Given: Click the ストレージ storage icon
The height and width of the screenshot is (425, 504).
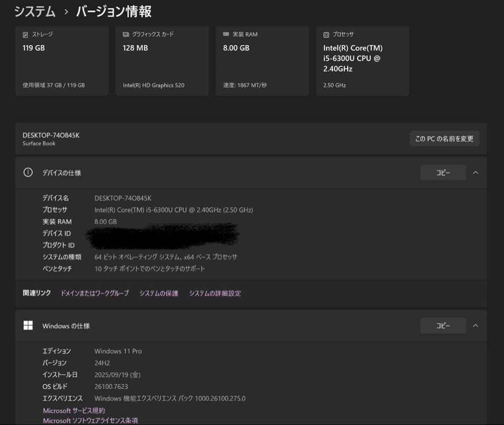Looking at the screenshot, I should click(25, 34).
